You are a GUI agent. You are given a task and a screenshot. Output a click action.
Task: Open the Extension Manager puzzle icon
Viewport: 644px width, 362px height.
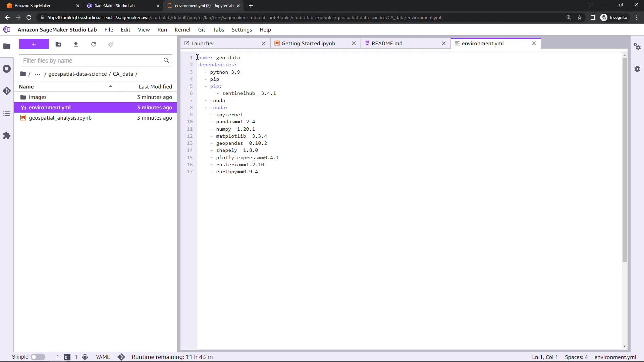(x=7, y=136)
